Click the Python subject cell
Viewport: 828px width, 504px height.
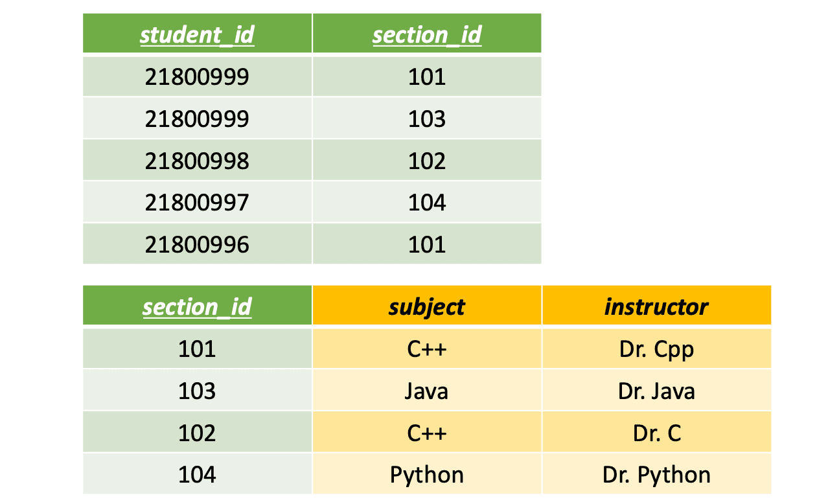point(427,474)
